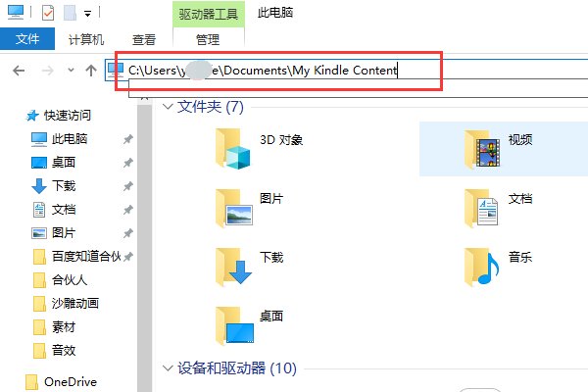This screenshot has width=588, height=392.
Task: Click the pin icon next to 图片
Action: pyautogui.click(x=127, y=233)
